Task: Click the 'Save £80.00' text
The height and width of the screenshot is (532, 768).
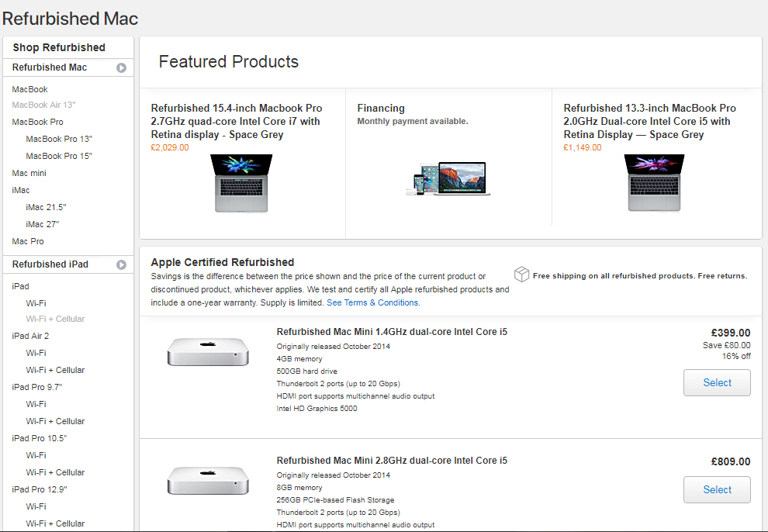Action: pos(726,346)
